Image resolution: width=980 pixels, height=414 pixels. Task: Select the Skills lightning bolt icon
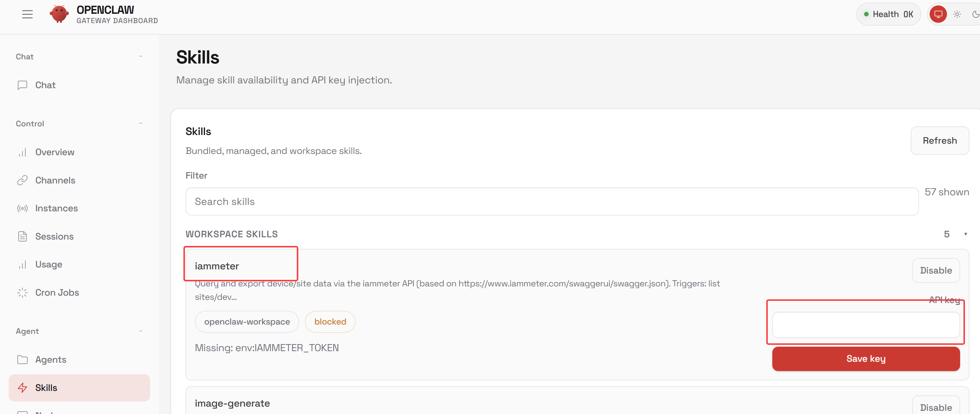pos(22,387)
